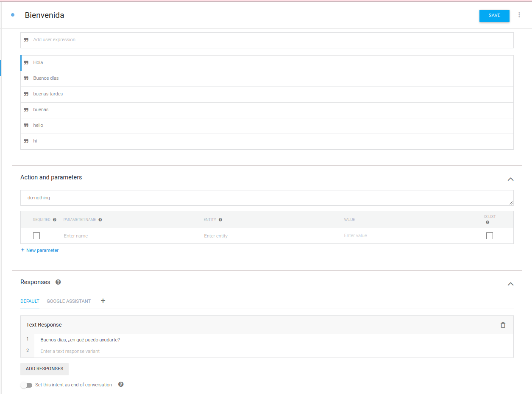Image resolution: width=532 pixels, height=394 pixels.
Task: Switch to the Google Assistant tab
Action: (x=69, y=301)
